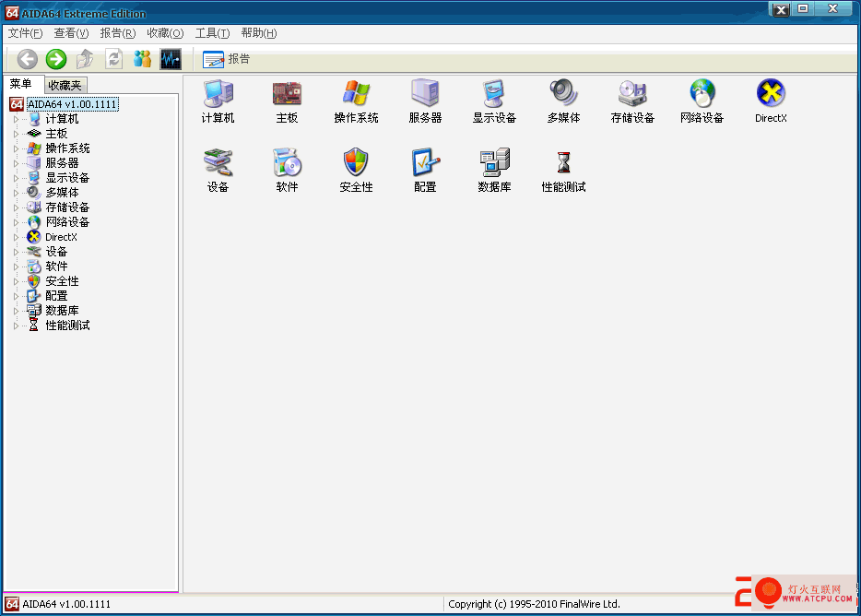The width and height of the screenshot is (861, 616).
Task: Open the 安全性 shield icon in main pane
Action: pos(357,171)
